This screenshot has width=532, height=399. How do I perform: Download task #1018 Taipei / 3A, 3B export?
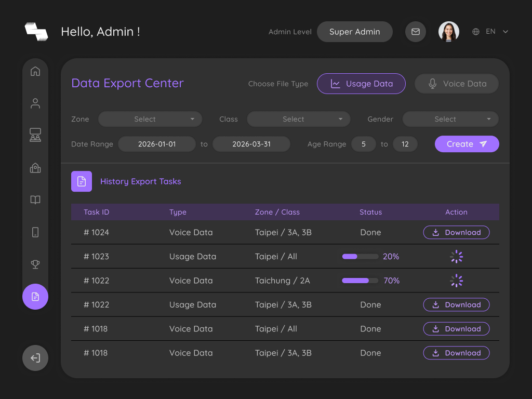click(456, 353)
